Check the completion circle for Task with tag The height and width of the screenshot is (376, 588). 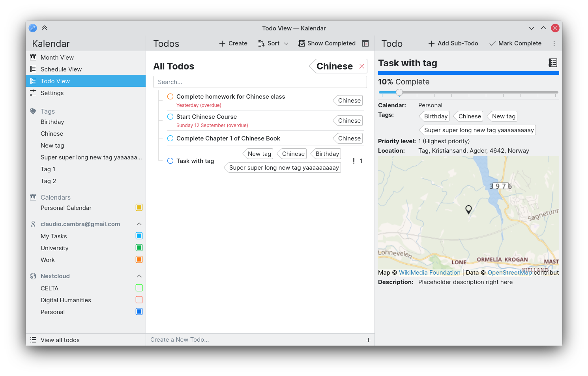pyautogui.click(x=170, y=161)
